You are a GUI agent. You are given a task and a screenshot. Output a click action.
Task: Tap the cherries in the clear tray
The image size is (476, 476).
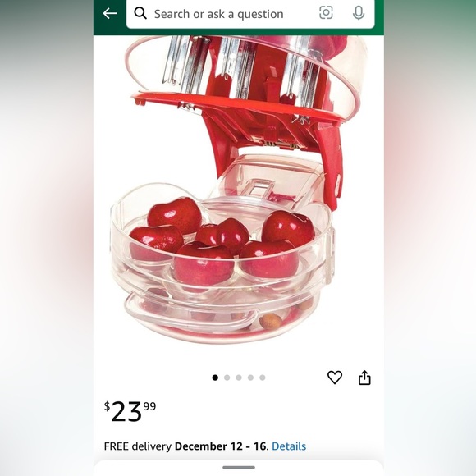click(222, 240)
